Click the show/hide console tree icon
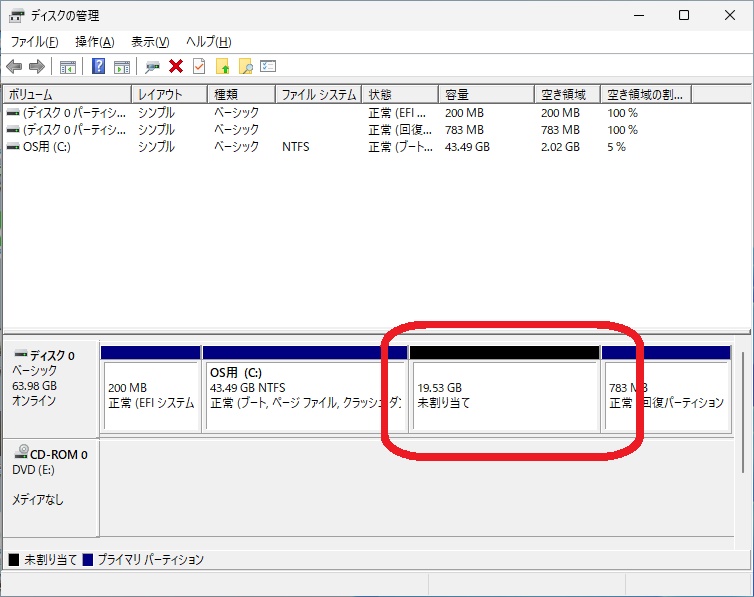 click(68, 67)
